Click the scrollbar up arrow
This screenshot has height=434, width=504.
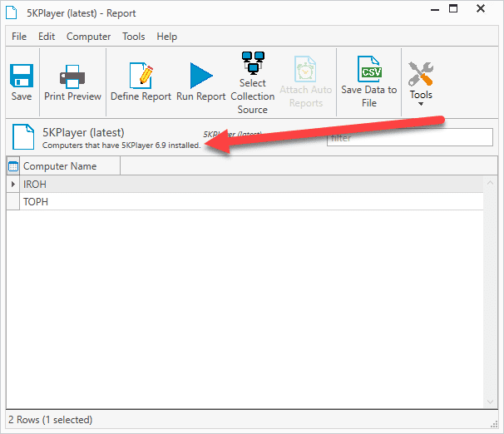[x=490, y=183]
